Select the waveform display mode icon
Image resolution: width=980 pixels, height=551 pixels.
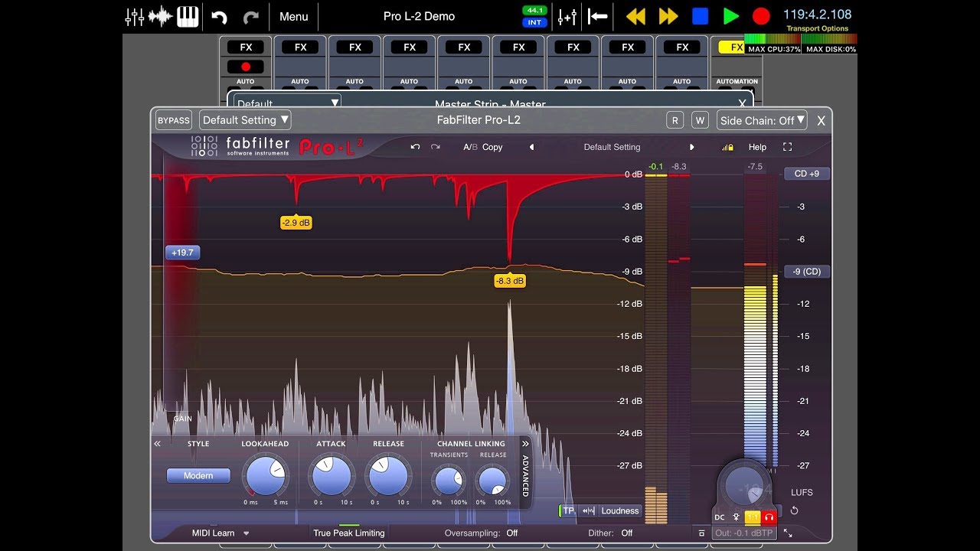tap(588, 510)
